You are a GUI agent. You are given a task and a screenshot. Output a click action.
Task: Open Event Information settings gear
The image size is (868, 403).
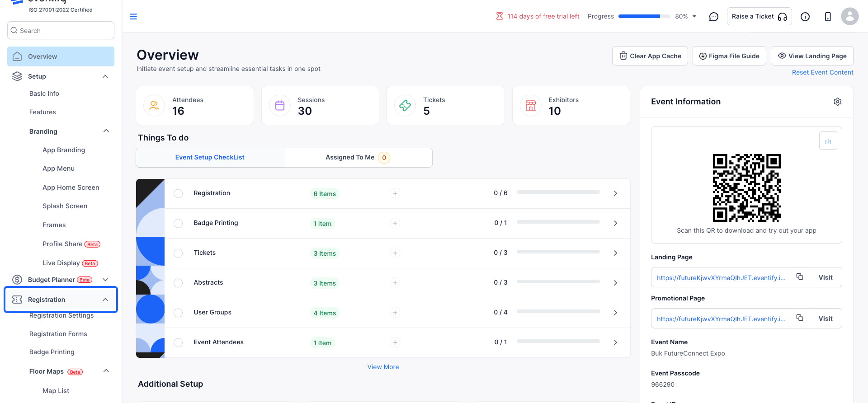point(838,102)
